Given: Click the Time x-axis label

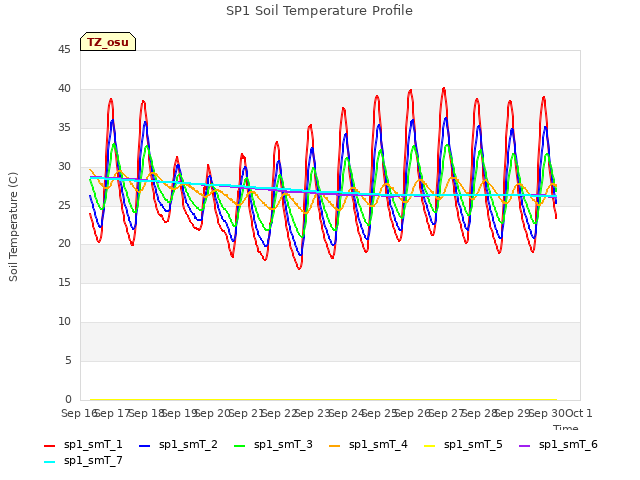Looking at the screenshot, I should pos(566,427).
